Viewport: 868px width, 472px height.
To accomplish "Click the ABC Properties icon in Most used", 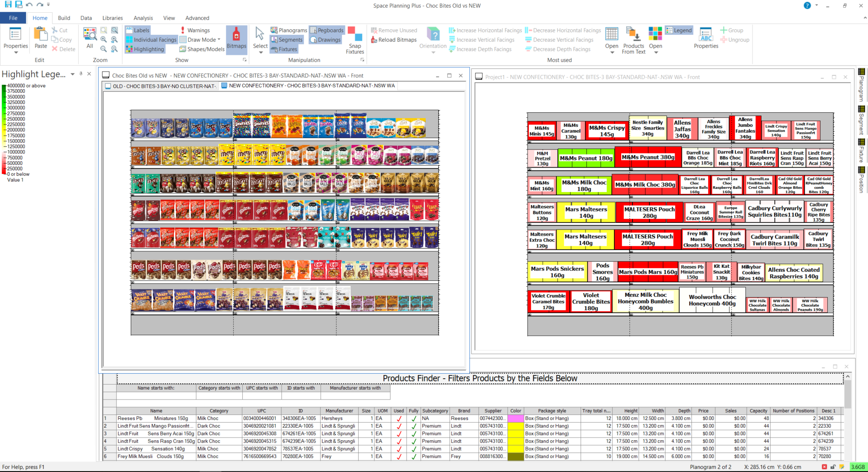I will click(x=706, y=34).
